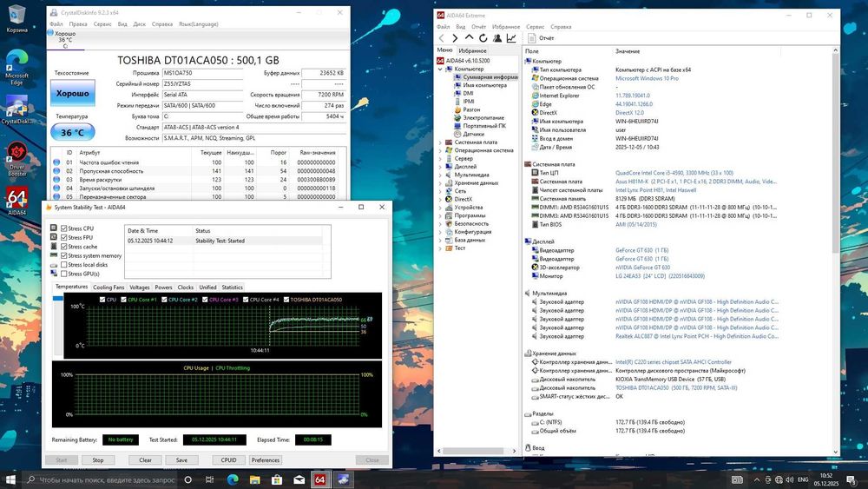Open Файл menu in AIDA64 Extreme
Image resolution: width=868 pixels, height=489 pixels.
[x=443, y=27]
